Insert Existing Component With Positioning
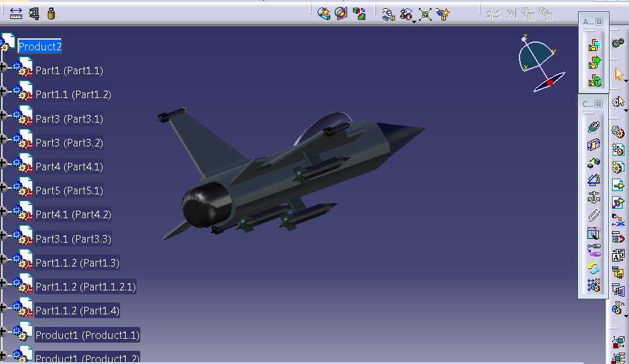 pos(618,202)
